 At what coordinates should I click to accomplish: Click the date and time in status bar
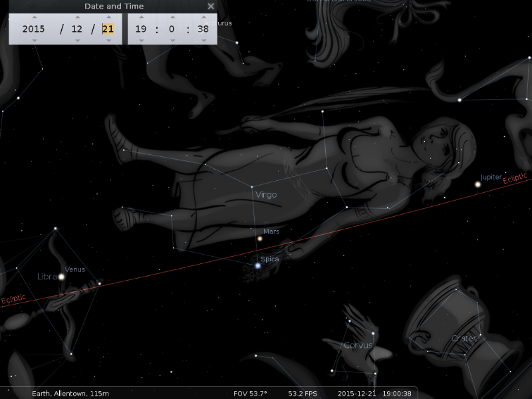374,394
